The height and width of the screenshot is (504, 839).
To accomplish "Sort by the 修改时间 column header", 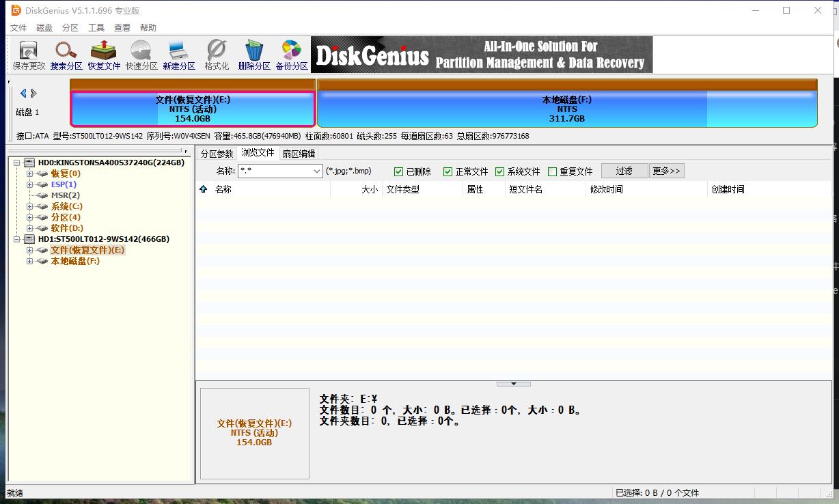I will pos(646,189).
